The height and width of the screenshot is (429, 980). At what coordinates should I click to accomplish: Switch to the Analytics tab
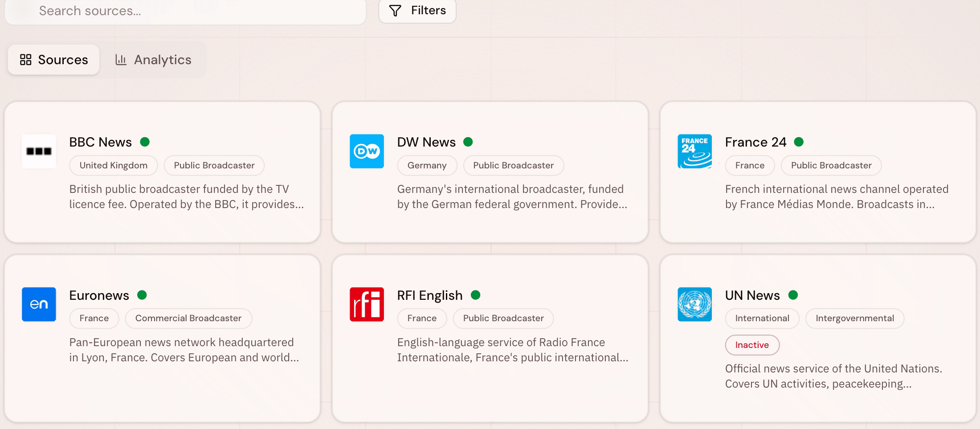click(153, 60)
